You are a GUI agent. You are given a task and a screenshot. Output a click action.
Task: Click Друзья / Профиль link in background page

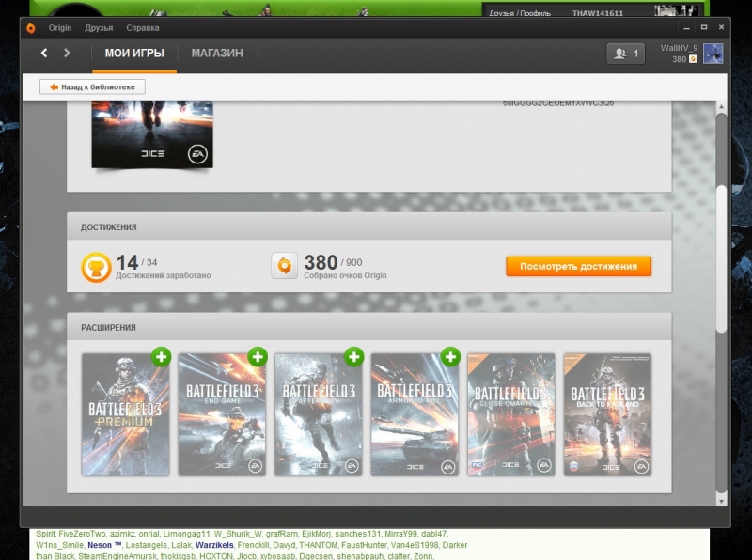pos(520,13)
